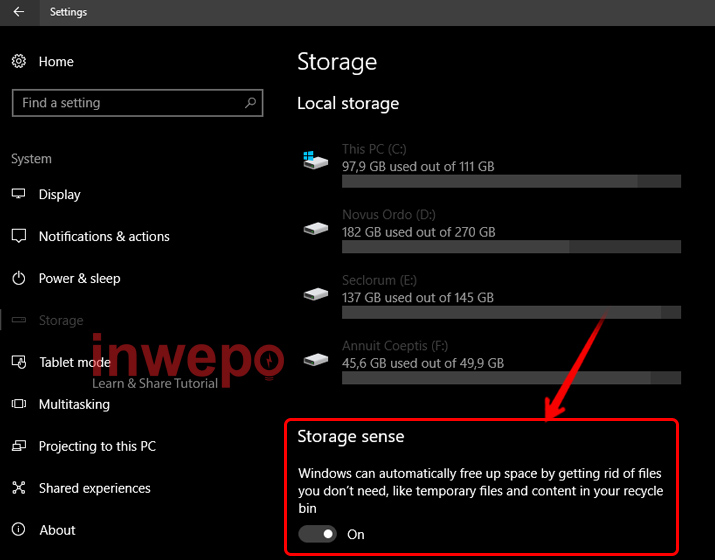Click the Home gear icon

click(19, 61)
